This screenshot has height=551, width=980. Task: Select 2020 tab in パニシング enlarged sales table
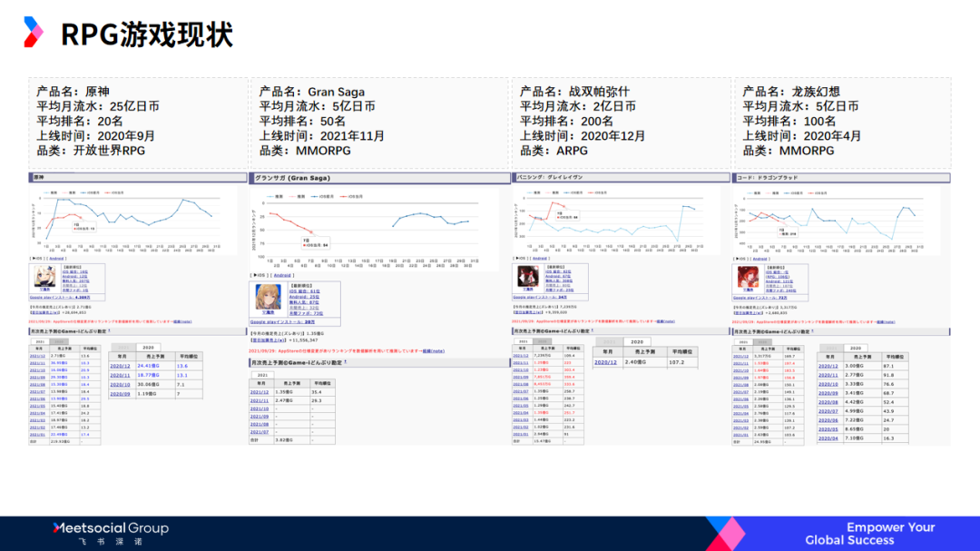click(637, 342)
